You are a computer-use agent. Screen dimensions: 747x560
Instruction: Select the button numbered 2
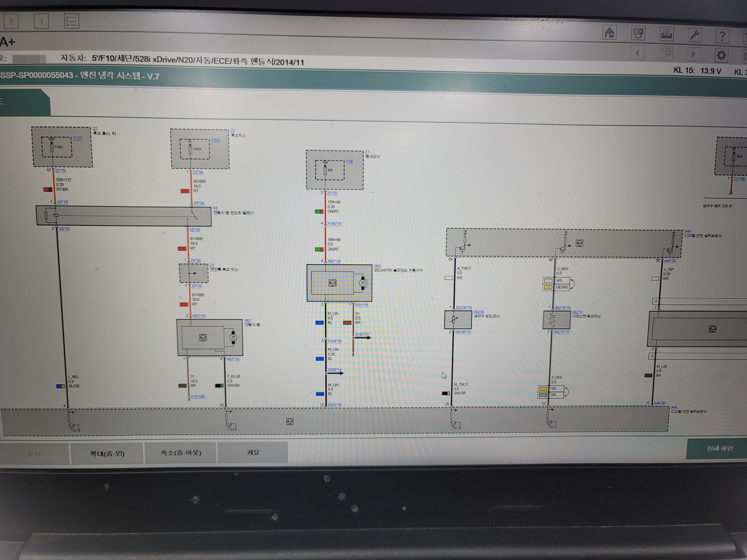pyautogui.click(x=11, y=22)
